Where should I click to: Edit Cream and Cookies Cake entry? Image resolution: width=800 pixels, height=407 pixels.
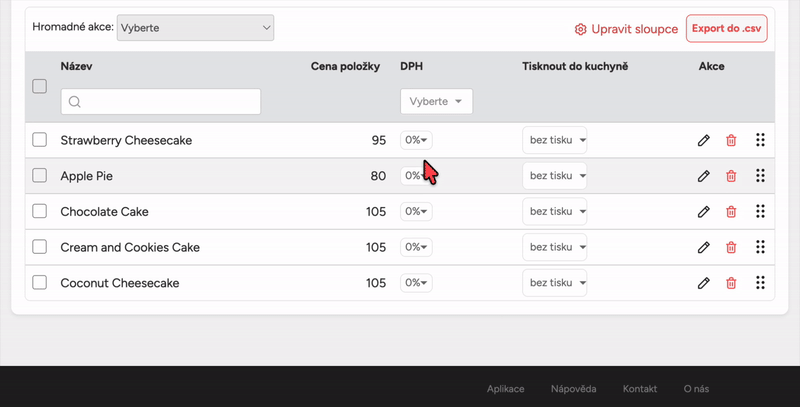[x=704, y=247]
